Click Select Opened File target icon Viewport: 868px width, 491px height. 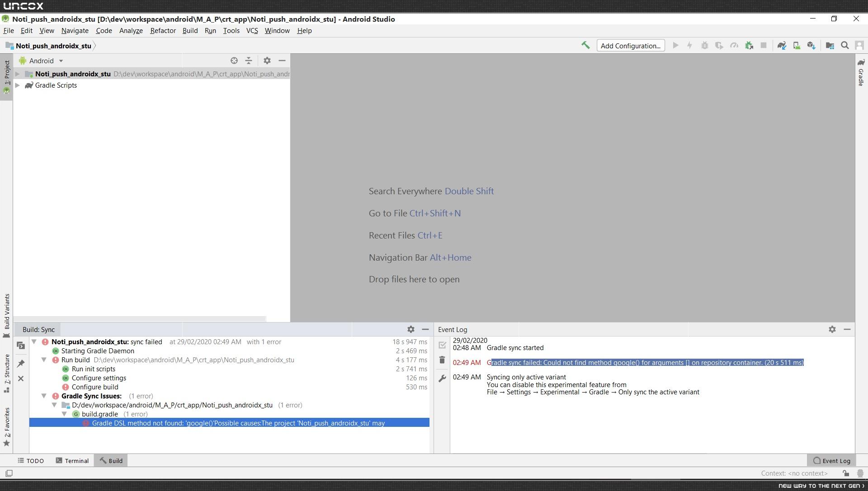coord(234,61)
